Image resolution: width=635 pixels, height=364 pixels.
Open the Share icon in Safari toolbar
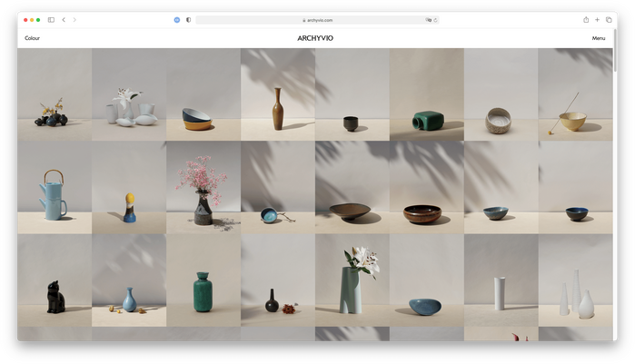pyautogui.click(x=586, y=20)
